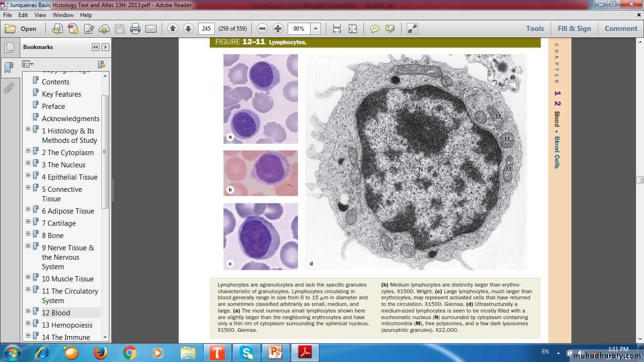This screenshot has width=644, height=362.
Task: Select the highlight text tool
Action: pyautogui.click(x=390, y=29)
